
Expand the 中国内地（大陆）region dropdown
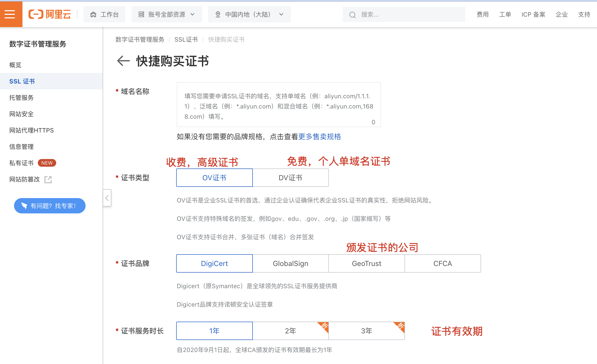pos(249,15)
